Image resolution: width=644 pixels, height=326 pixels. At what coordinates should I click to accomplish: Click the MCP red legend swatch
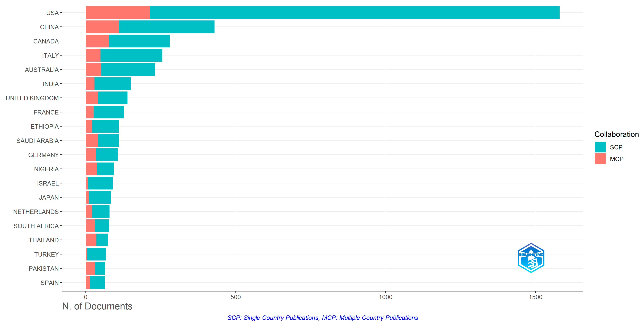600,159
